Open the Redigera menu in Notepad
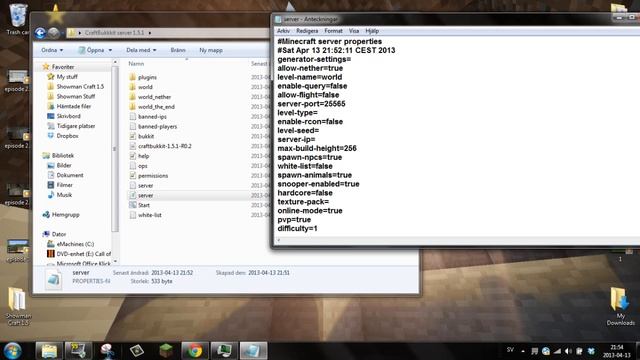Image resolution: width=640 pixels, height=360 pixels. pyautogui.click(x=307, y=31)
